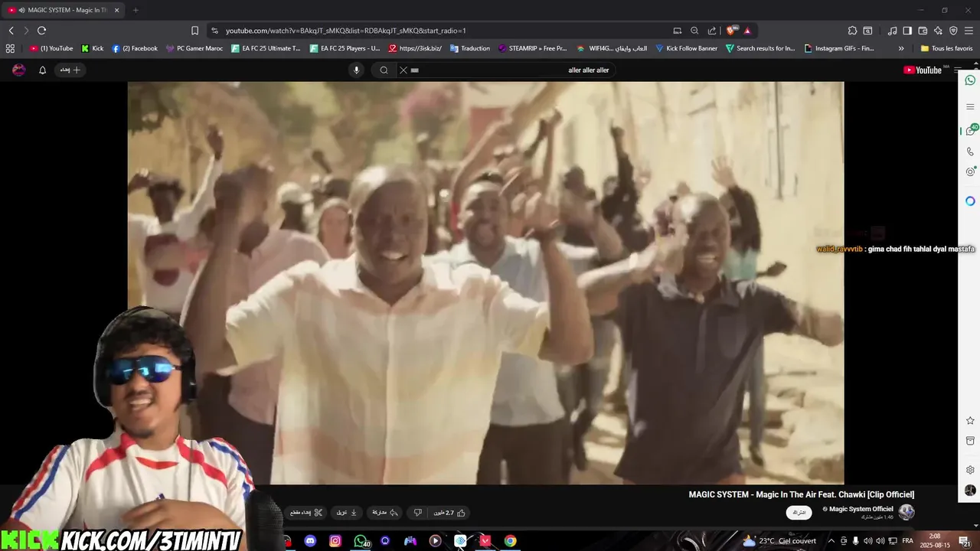The height and width of the screenshot is (551, 980).
Task: Bookmark this page with the bookmark icon
Action: pyautogui.click(x=194, y=31)
